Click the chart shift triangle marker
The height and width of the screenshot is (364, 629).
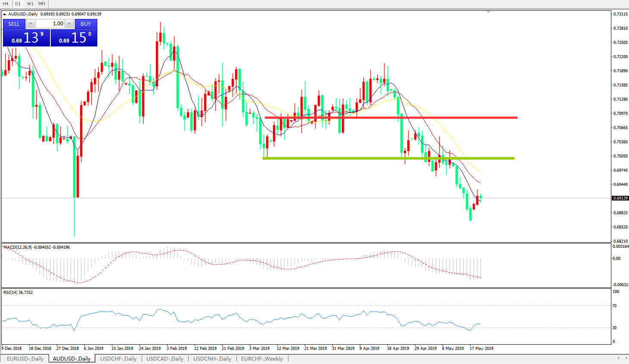tap(488, 12)
